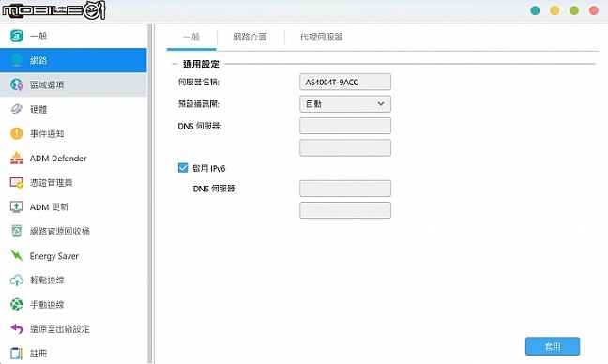Click the 一般 sidebar icon

pos(16,36)
